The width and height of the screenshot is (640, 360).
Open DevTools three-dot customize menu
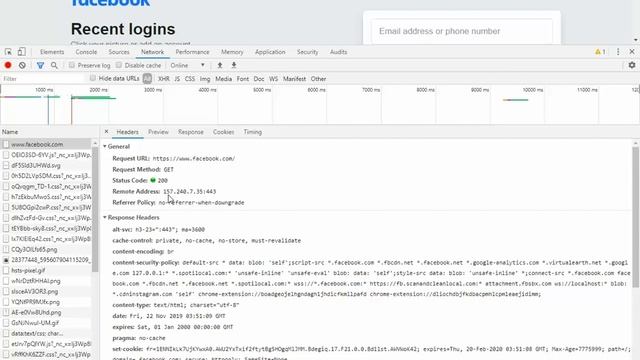click(x=618, y=52)
